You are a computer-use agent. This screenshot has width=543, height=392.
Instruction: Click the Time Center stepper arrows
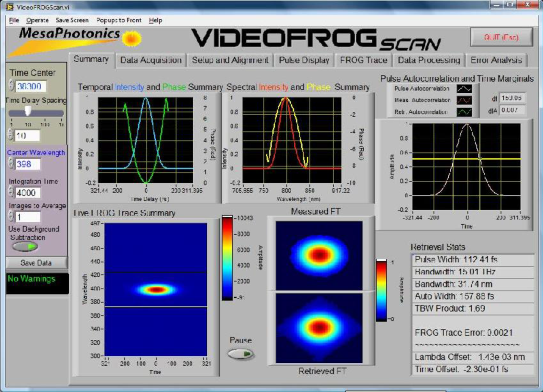click(12, 86)
